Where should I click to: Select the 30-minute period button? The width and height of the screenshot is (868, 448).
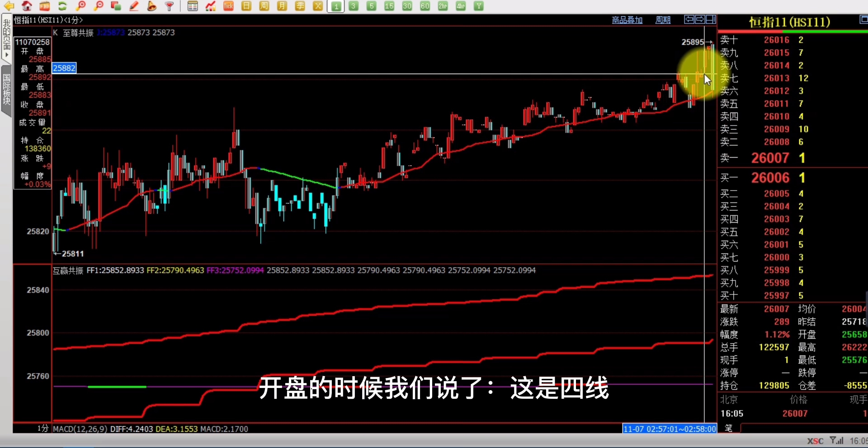pyautogui.click(x=407, y=6)
